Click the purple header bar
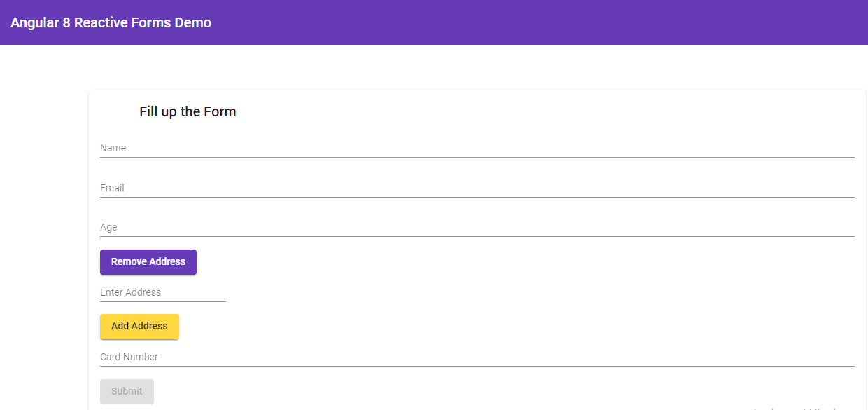Viewport: 868px width, 410px height. pos(560,22)
